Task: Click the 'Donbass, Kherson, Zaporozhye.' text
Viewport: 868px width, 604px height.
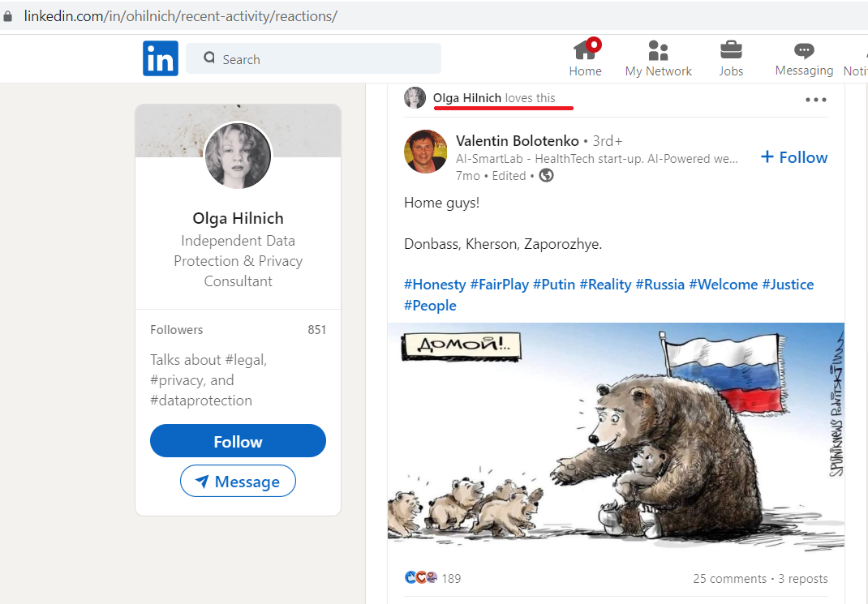Action: (x=503, y=244)
